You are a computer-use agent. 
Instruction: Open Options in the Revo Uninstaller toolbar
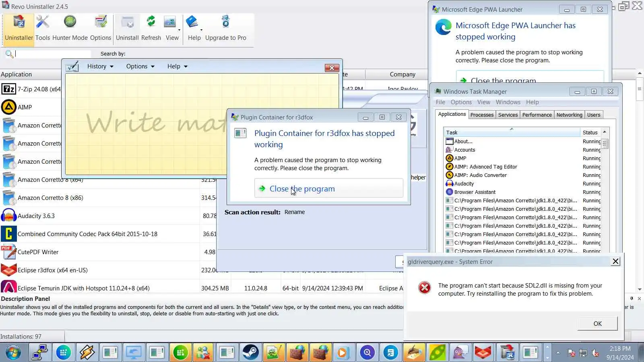[x=101, y=28]
